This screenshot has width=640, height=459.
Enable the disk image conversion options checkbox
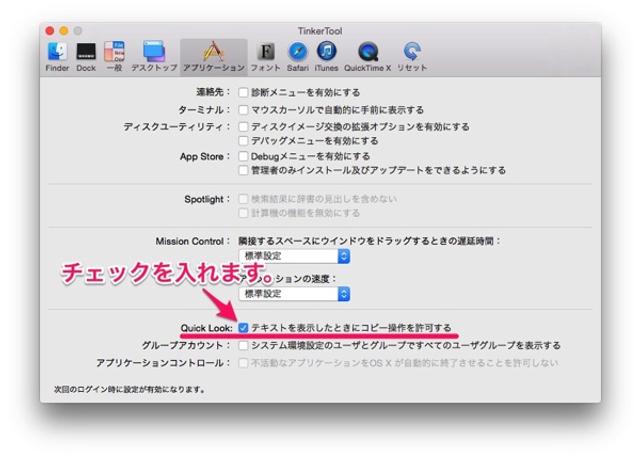point(243,127)
